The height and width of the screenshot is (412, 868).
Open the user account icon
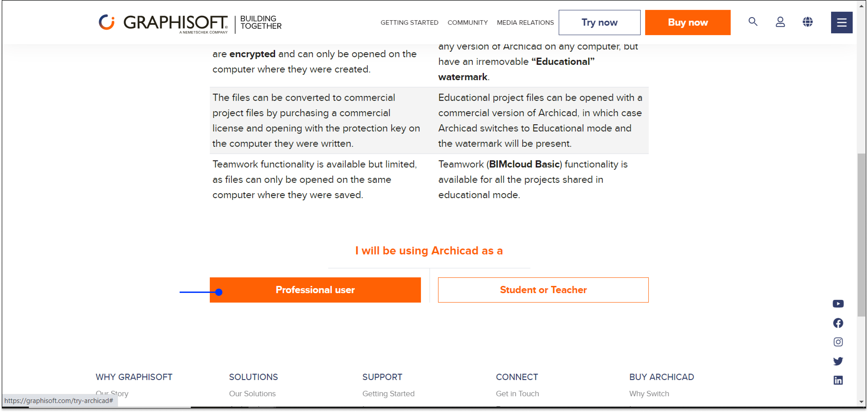pyautogui.click(x=780, y=22)
